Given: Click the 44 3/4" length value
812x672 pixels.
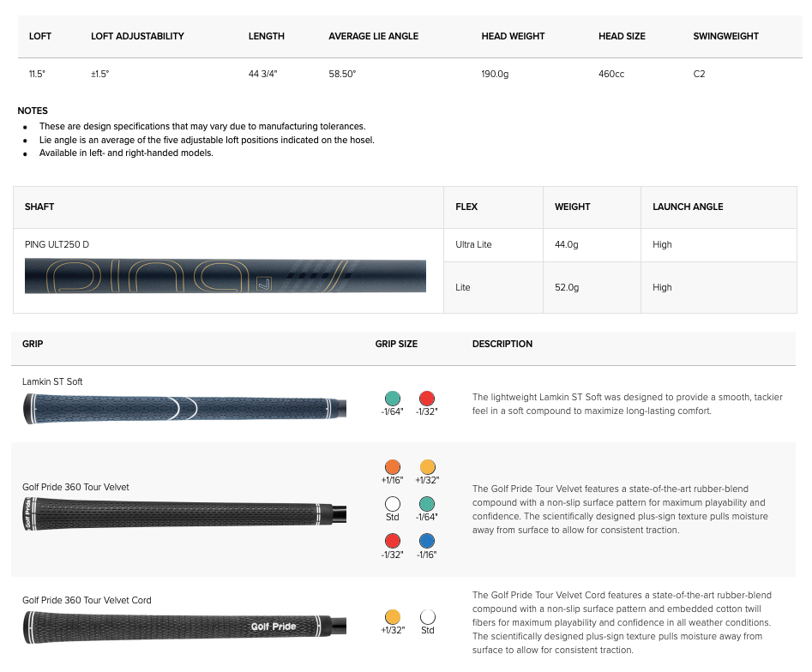Looking at the screenshot, I should (262, 74).
